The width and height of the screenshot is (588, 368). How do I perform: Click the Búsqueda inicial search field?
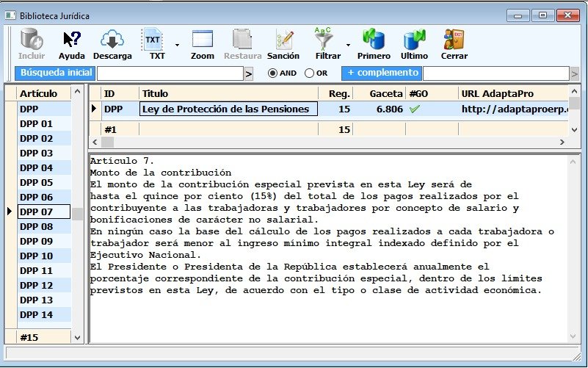point(170,73)
